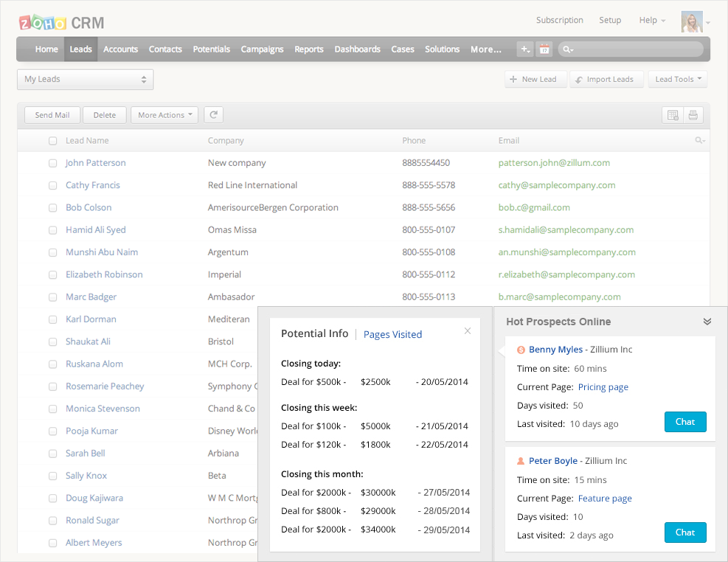Click the column search magnifier icon

(699, 141)
